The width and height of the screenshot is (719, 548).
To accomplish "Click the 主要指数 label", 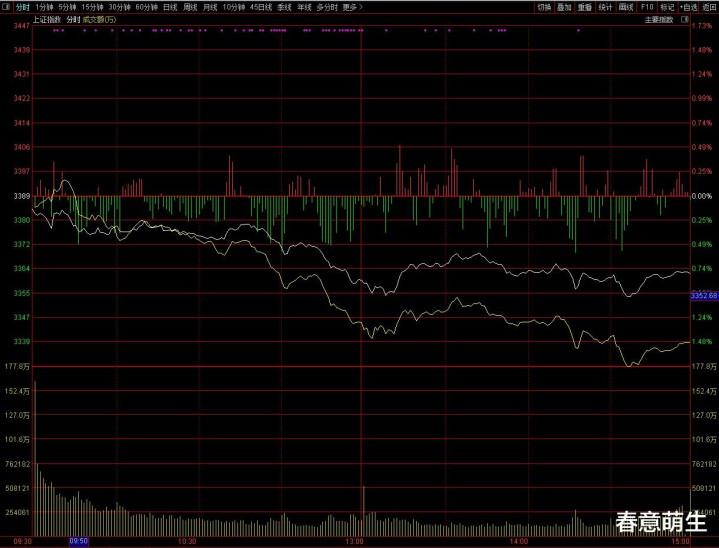I will coord(659,20).
